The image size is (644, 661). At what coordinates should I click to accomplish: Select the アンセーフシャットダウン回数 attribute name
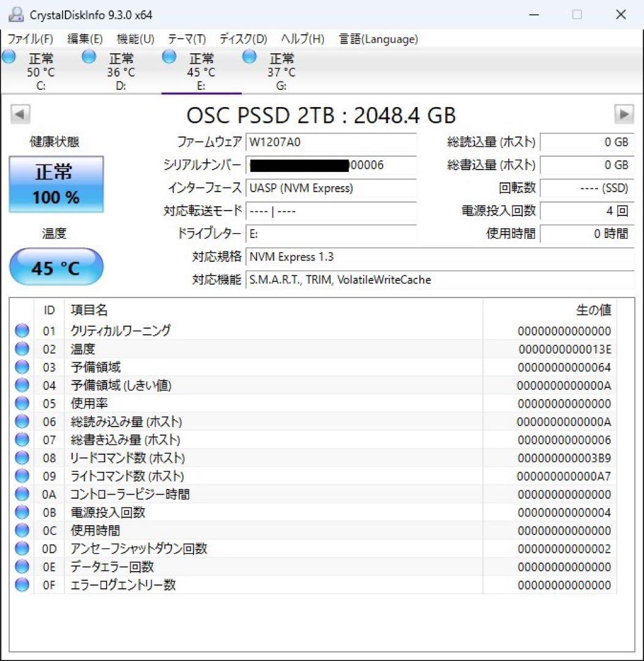click(139, 548)
